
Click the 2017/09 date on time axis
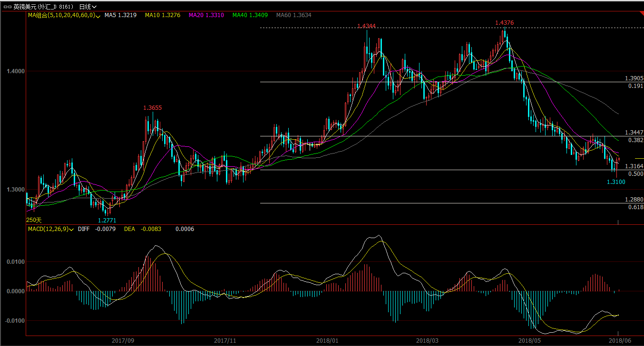coord(123,341)
